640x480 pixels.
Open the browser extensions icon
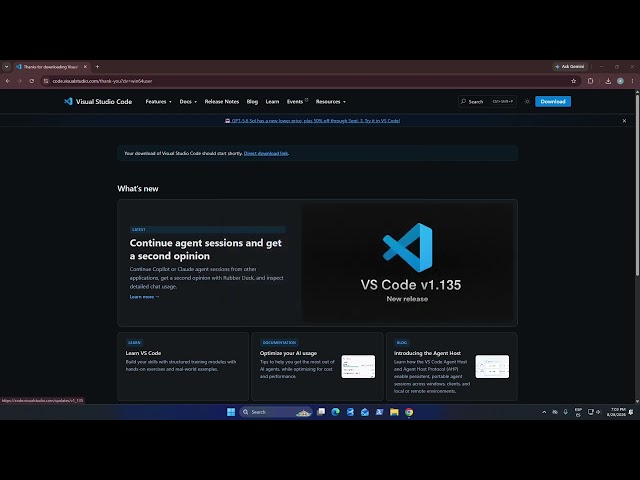590,81
